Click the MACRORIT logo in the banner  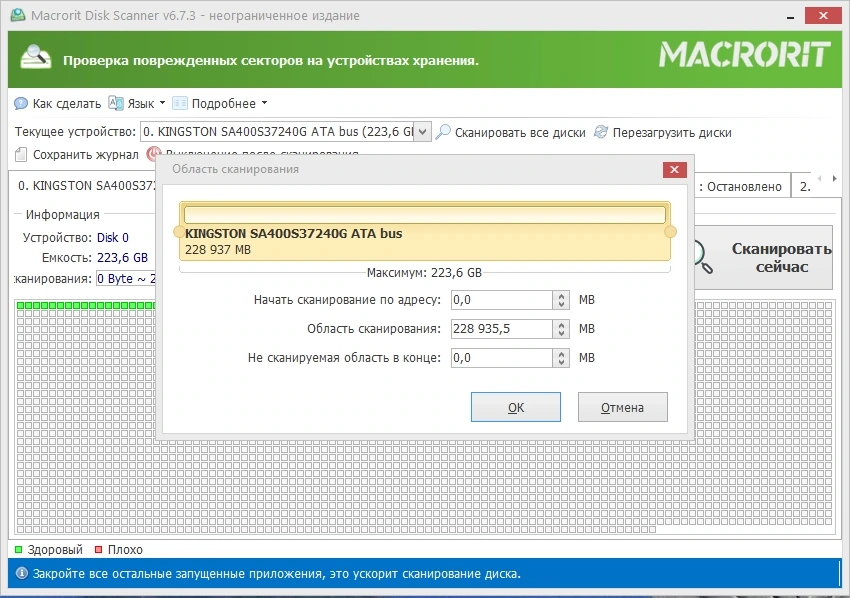(x=744, y=55)
